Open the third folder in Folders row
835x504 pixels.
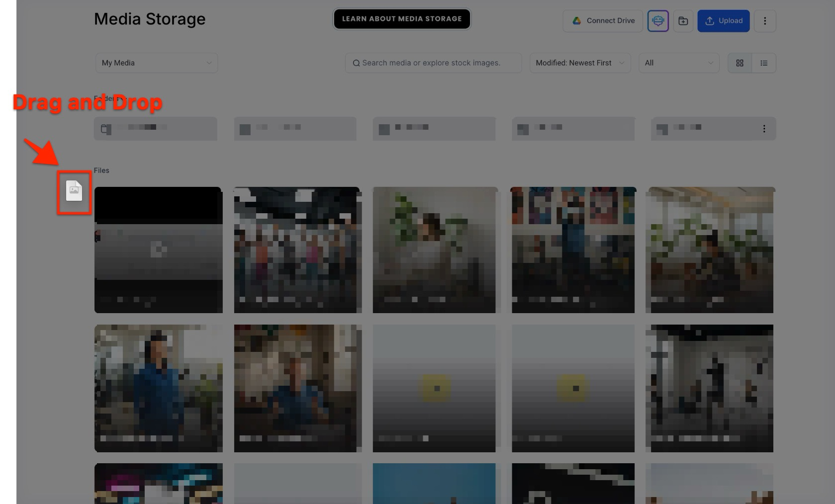(x=434, y=129)
